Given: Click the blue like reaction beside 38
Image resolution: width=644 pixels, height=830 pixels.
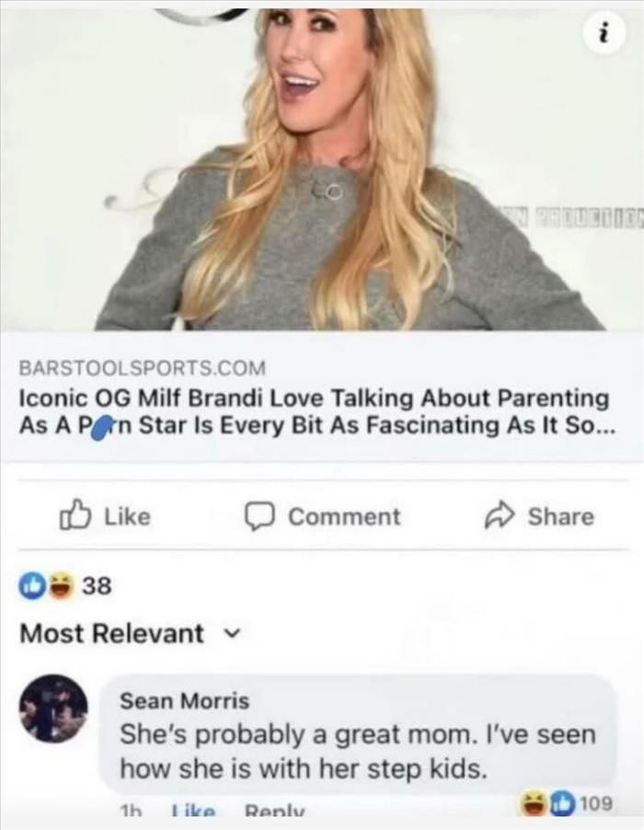Looking at the screenshot, I should click(30, 586).
